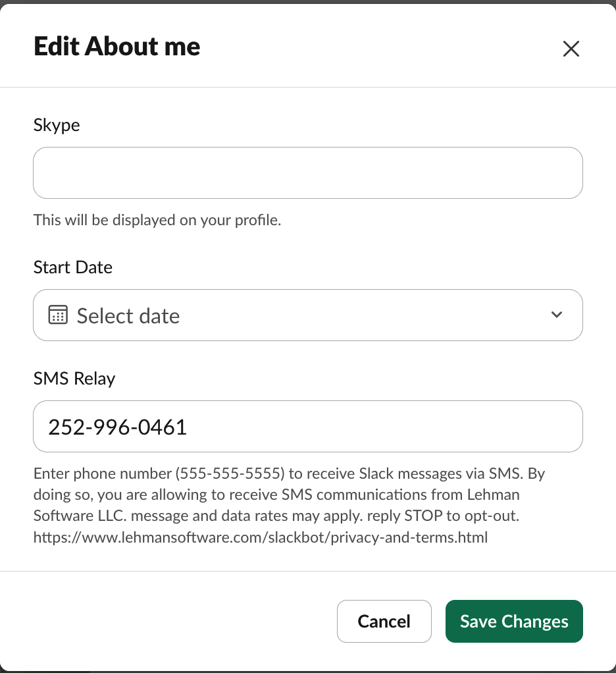Screen dimensions: 616x673
Task: Click the Select date placeholder text
Action: click(x=128, y=315)
